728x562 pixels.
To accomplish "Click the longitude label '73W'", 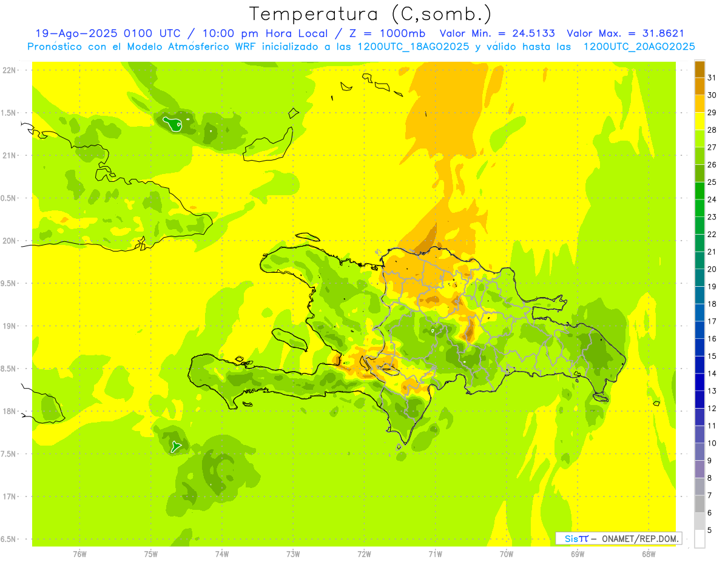I will (x=293, y=554).
